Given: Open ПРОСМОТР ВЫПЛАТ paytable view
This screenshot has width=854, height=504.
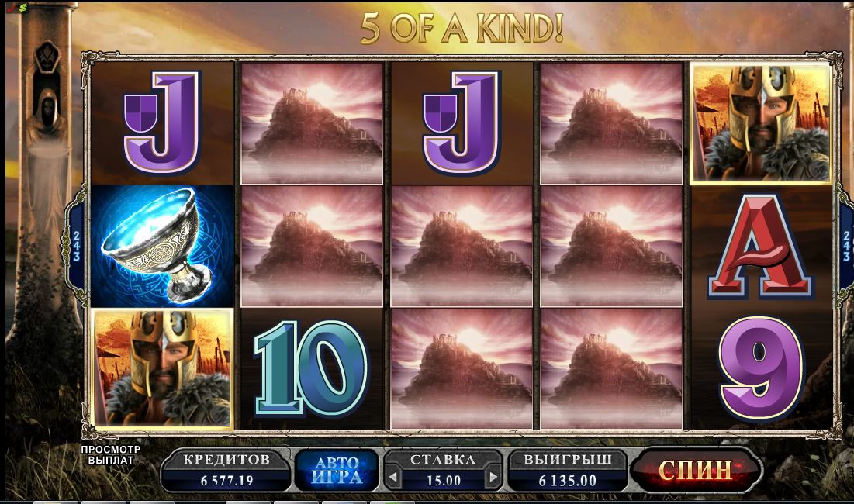Looking at the screenshot, I should pyautogui.click(x=111, y=455).
